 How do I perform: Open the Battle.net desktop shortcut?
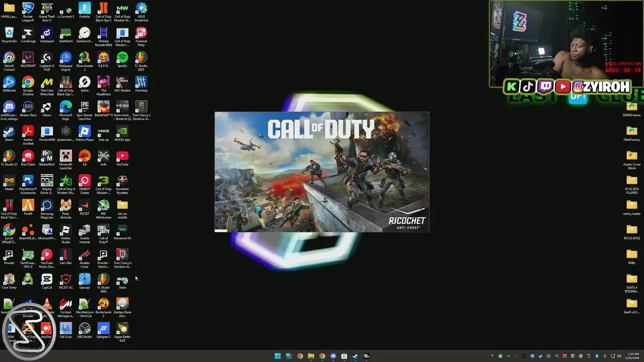point(9,84)
